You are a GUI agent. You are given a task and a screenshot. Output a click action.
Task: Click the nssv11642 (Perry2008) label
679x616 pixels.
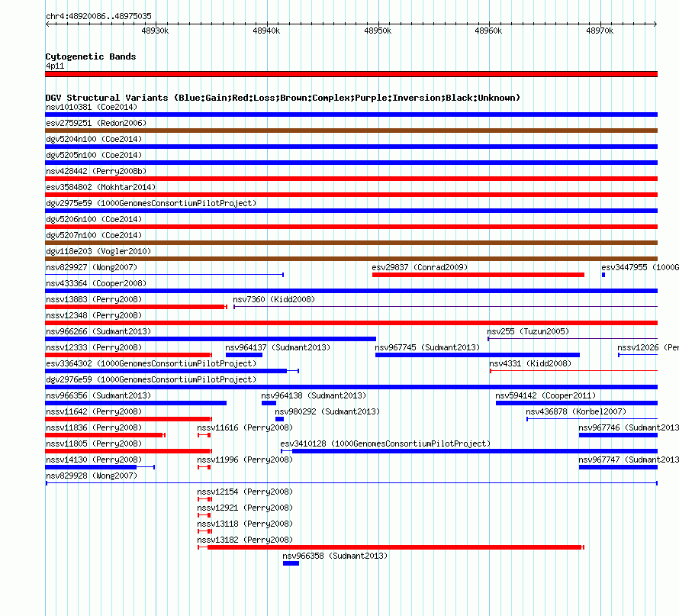coord(94,411)
